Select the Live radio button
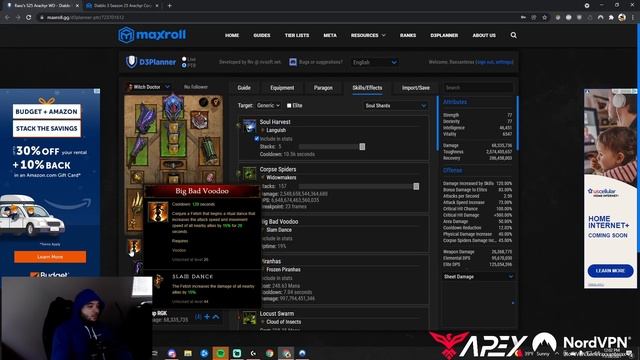 pos(184,59)
